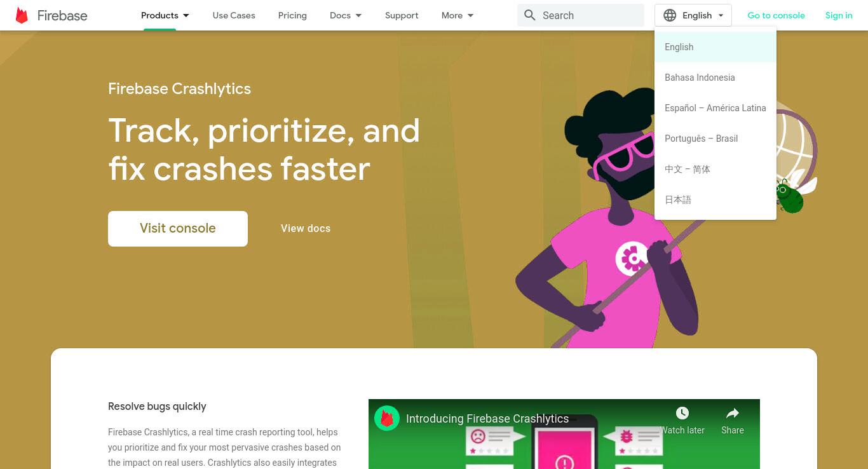Click the search magnifier icon
The height and width of the screenshot is (469, 868).
530,15
